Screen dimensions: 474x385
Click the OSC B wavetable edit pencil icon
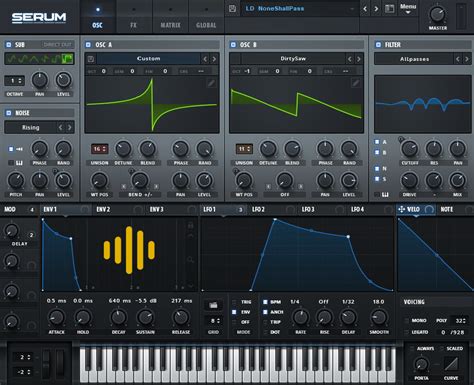coord(356,83)
